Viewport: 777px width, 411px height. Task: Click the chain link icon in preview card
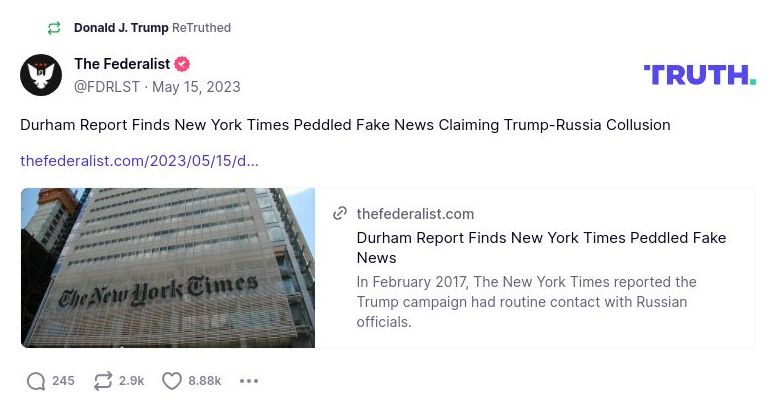click(x=340, y=214)
